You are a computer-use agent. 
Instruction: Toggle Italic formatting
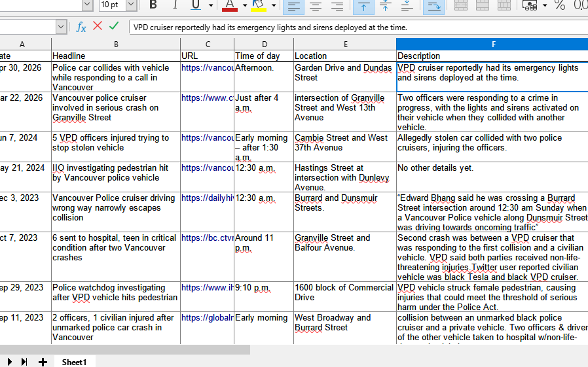tap(175, 5)
